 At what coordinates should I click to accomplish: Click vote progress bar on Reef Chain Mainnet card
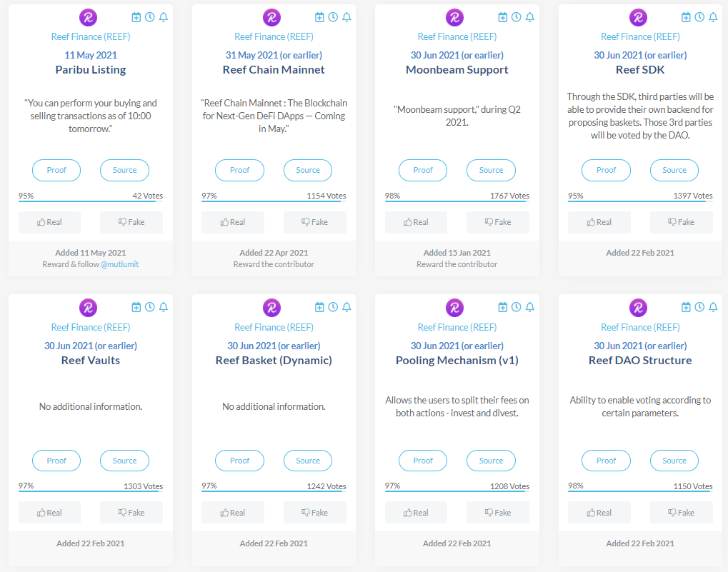273,201
